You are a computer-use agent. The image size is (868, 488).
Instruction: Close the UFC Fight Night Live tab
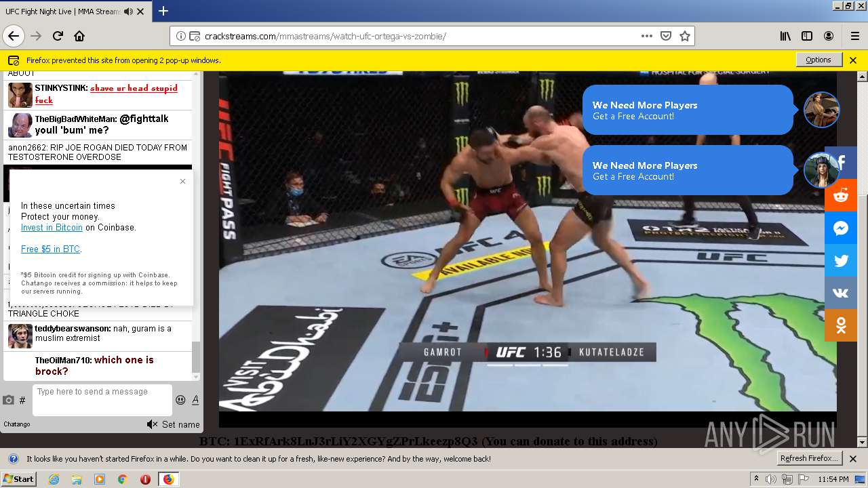pyautogui.click(x=140, y=12)
